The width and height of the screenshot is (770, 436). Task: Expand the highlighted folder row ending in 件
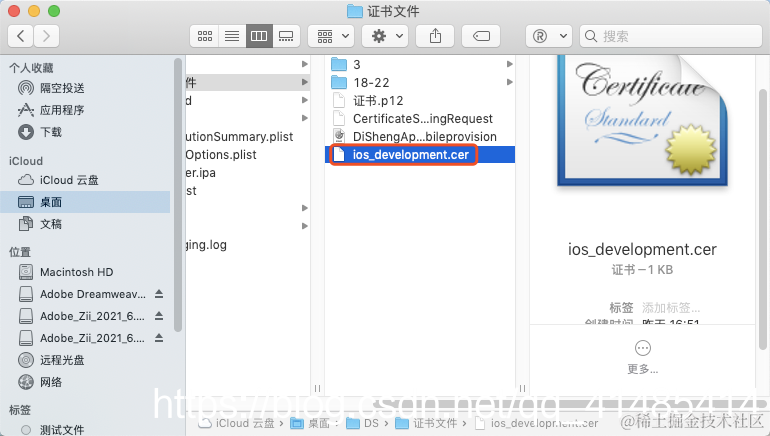[305, 82]
